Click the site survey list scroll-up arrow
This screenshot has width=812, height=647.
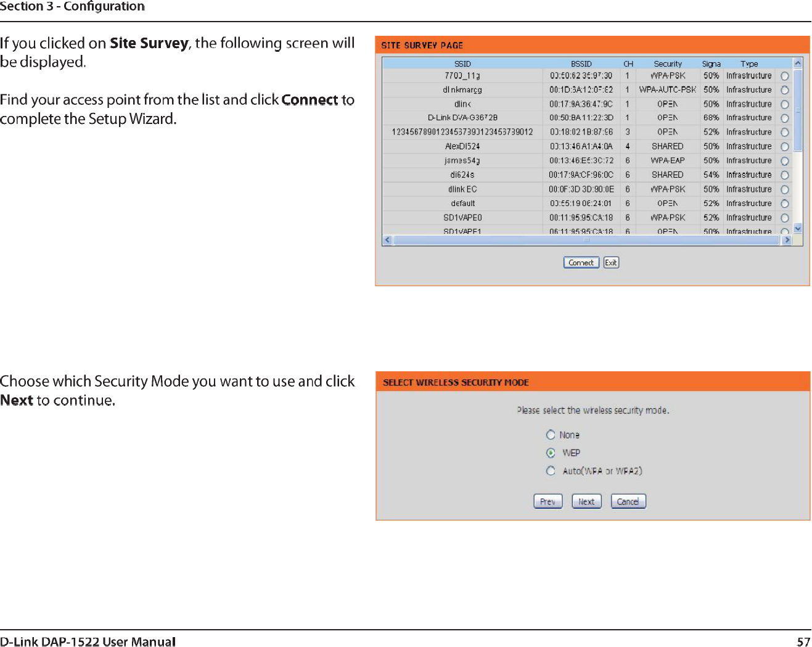pyautogui.click(x=798, y=63)
